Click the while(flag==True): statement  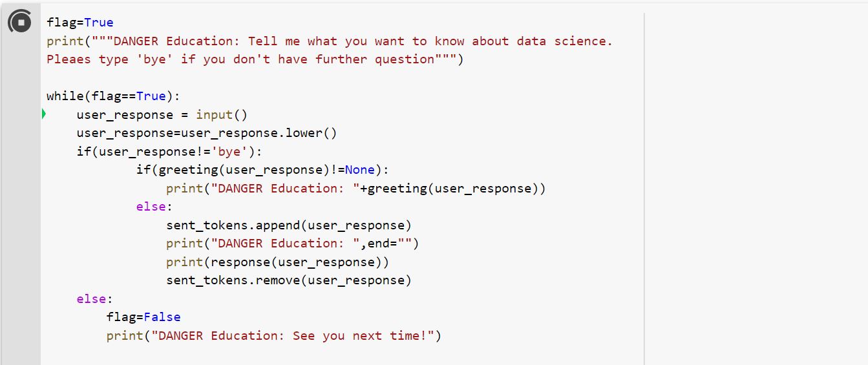113,96
